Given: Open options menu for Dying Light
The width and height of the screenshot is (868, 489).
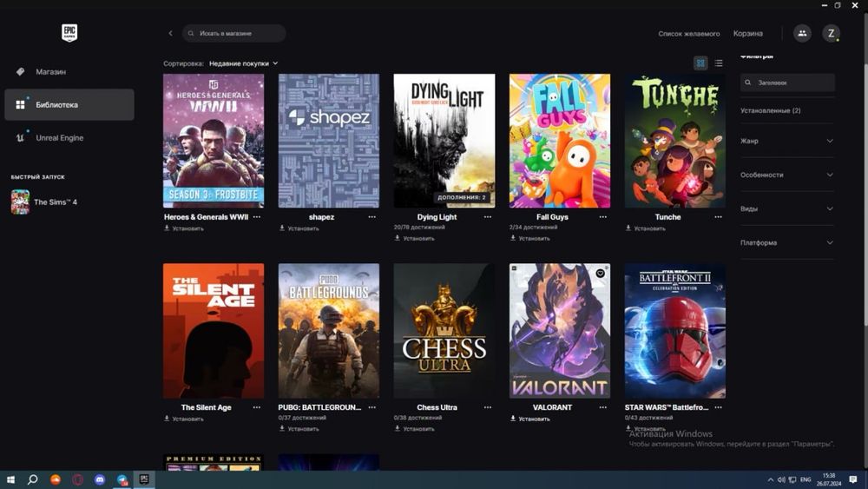Looking at the screenshot, I should [x=488, y=217].
